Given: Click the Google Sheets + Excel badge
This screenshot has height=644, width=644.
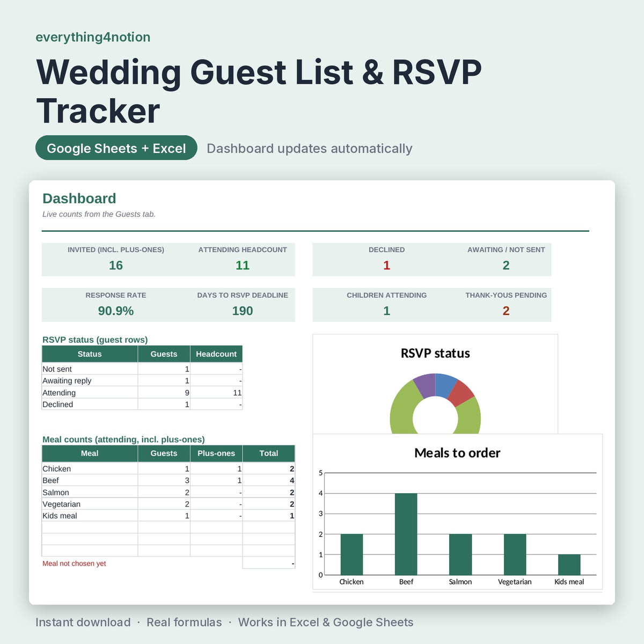Looking at the screenshot, I should click(116, 148).
